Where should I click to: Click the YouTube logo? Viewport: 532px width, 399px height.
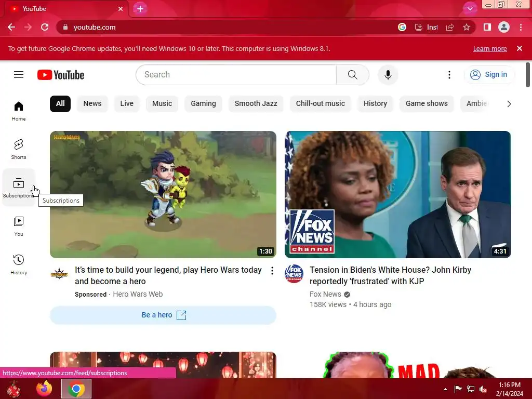[61, 75]
